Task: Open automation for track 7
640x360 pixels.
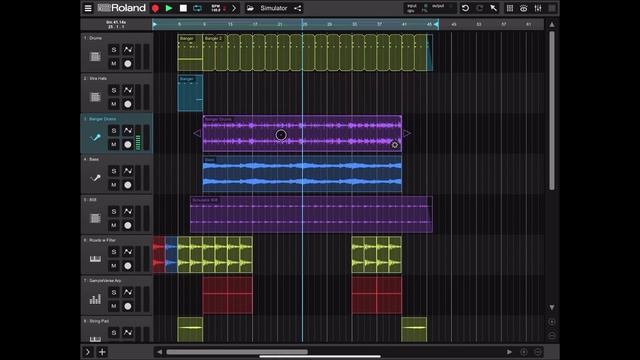Action: (128, 292)
